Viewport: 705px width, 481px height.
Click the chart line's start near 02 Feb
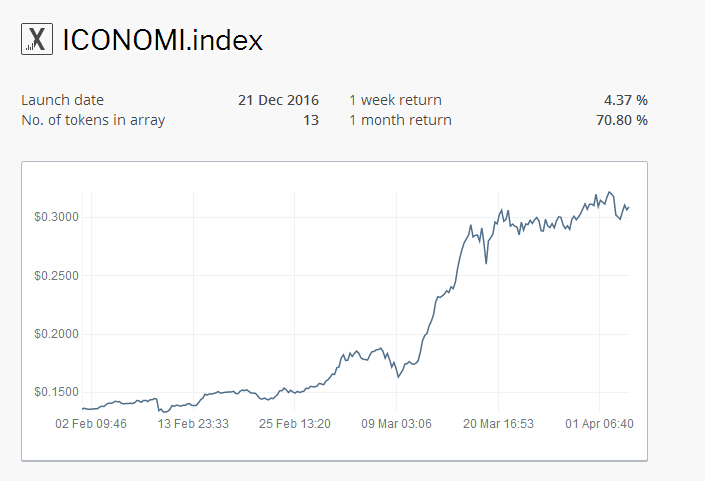(x=84, y=409)
